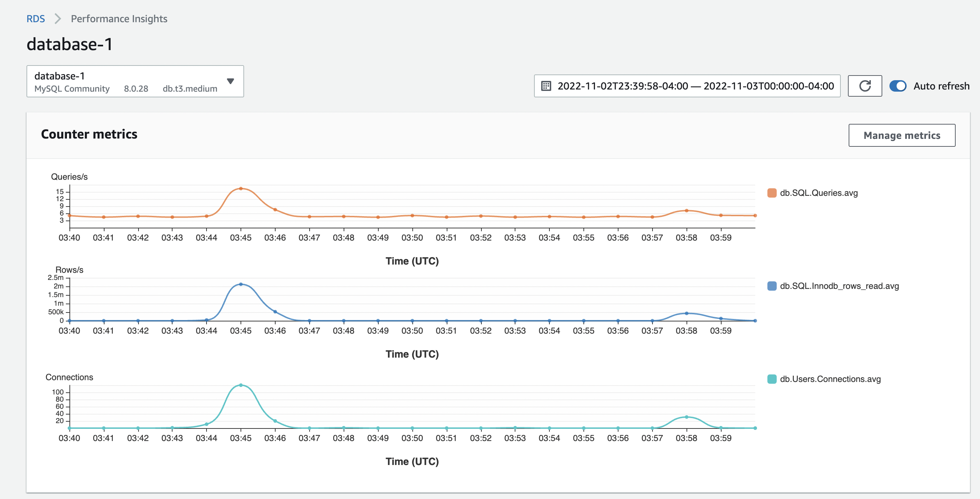Screen dimensions: 980x499
Task: Click Queries/s peak point at 03:45
Action: coord(241,189)
